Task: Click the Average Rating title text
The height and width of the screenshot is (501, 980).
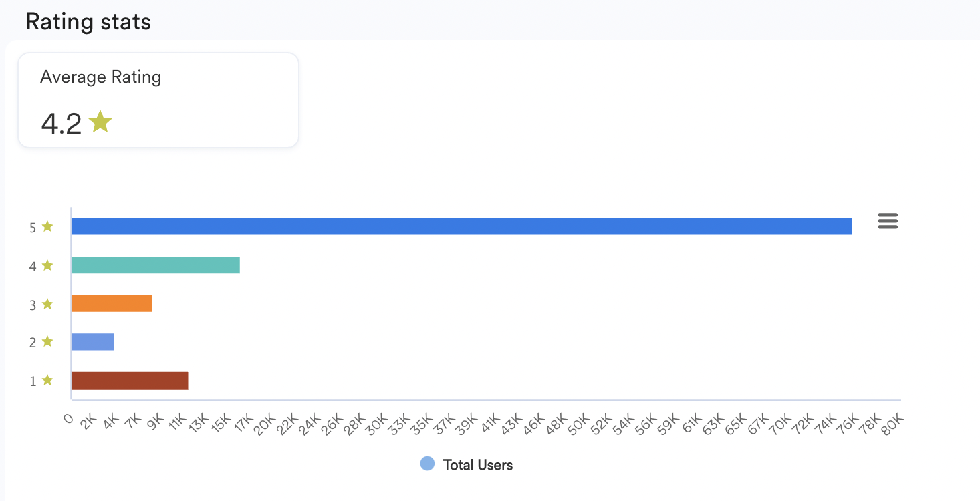Action: pos(101,77)
